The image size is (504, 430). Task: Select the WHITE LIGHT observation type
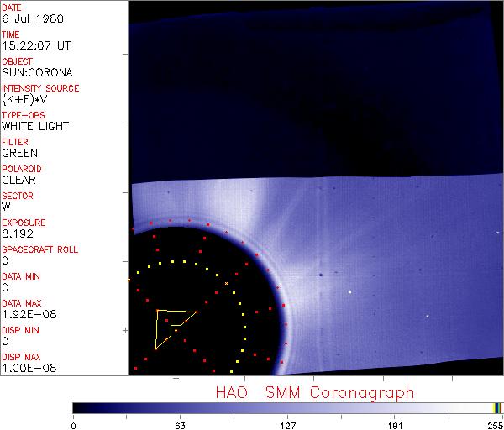[x=35, y=126]
